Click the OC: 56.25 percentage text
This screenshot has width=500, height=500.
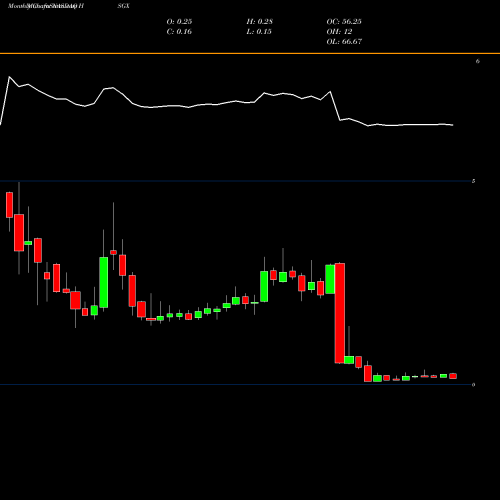pos(344,22)
